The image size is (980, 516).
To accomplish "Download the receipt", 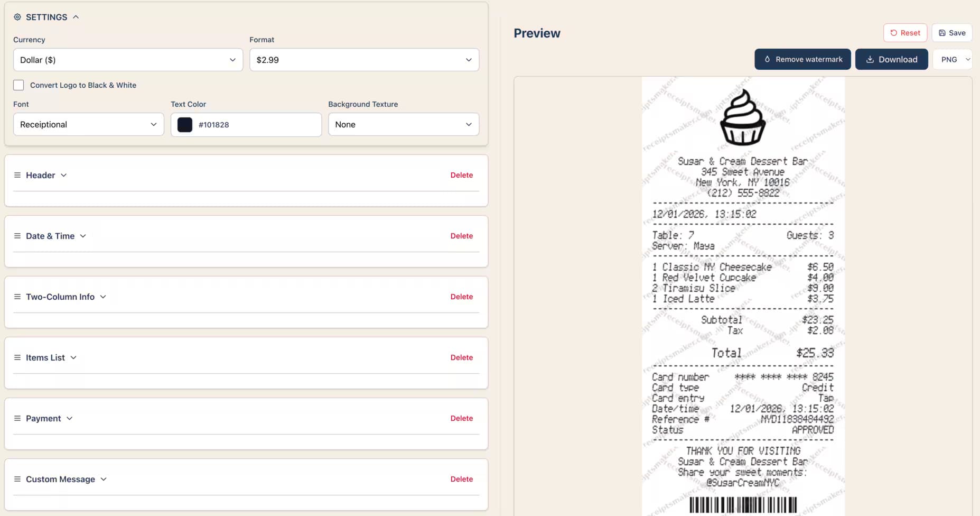I will pos(891,59).
